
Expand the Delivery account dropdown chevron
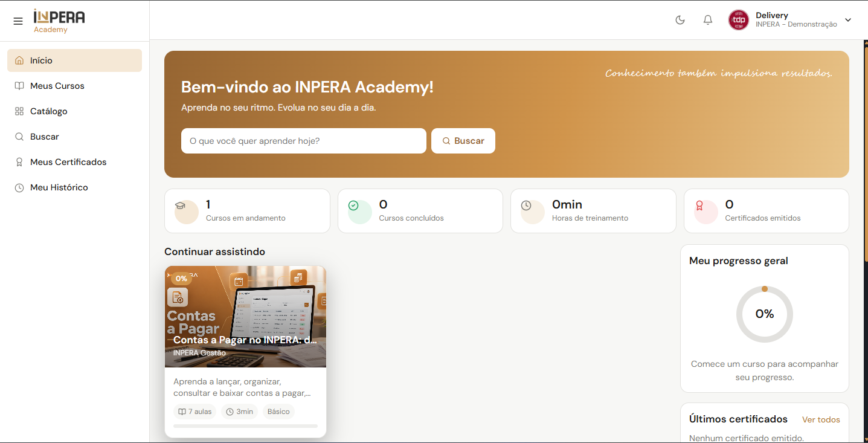point(848,20)
